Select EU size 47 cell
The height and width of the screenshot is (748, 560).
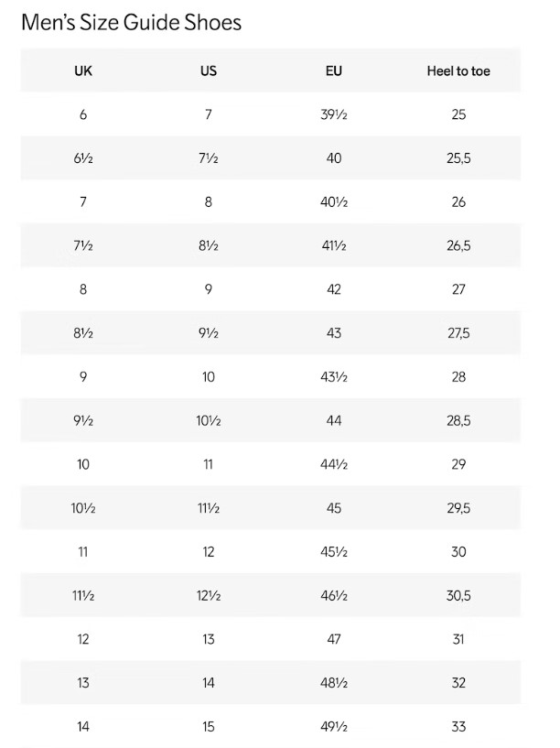coord(334,639)
